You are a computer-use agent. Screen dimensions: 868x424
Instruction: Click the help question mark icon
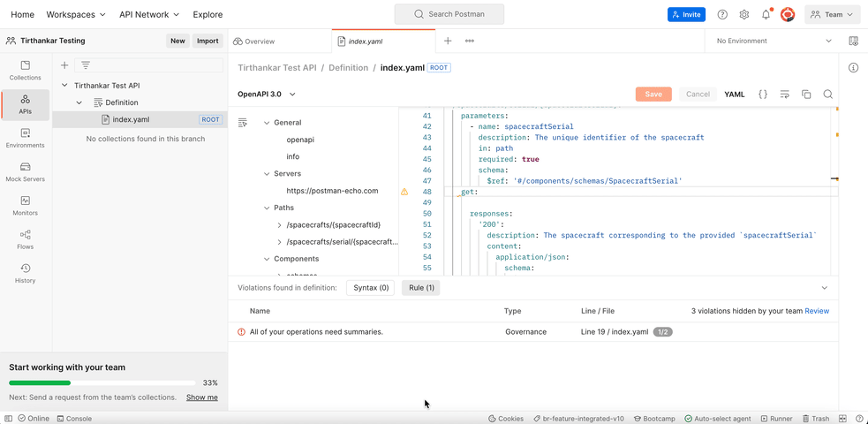tap(722, 15)
